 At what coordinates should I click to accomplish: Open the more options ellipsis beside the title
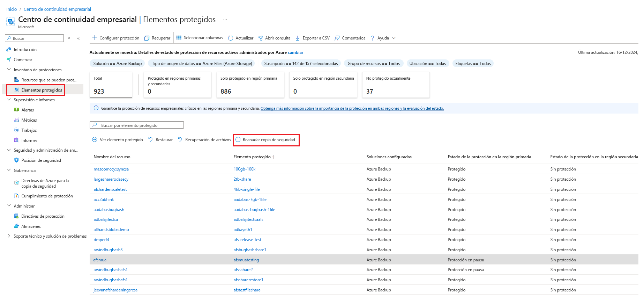click(225, 20)
